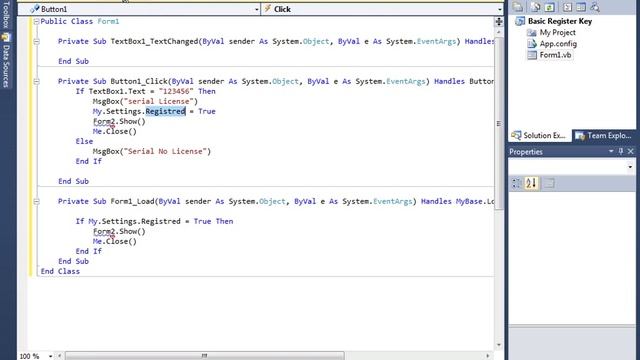Show properties in Categorized view

coord(517,183)
